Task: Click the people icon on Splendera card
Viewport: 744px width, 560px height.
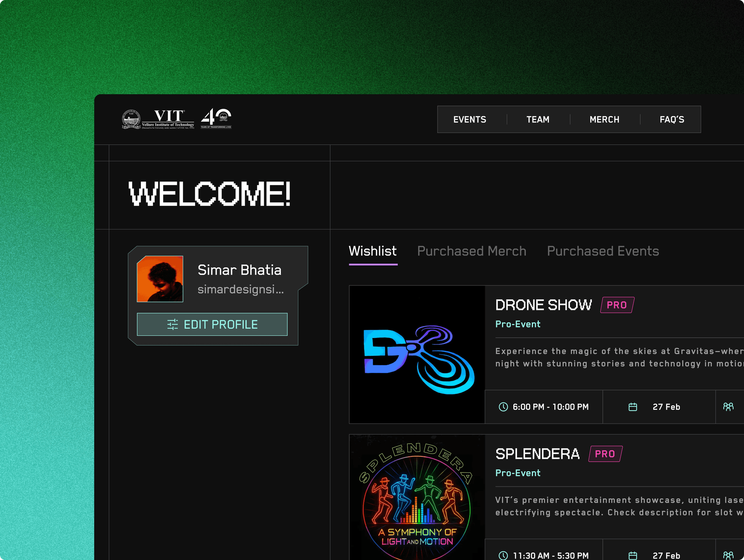Action: [x=728, y=555]
